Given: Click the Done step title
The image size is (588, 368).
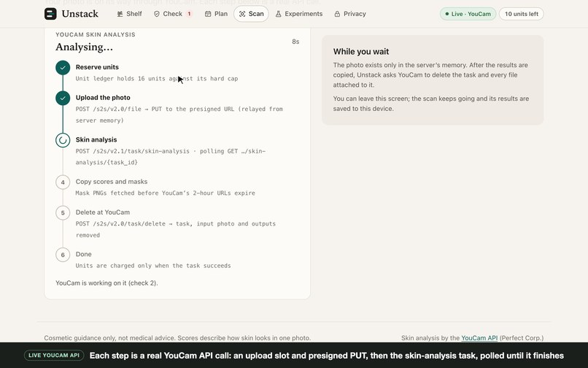Looking at the screenshot, I should click(x=84, y=254).
